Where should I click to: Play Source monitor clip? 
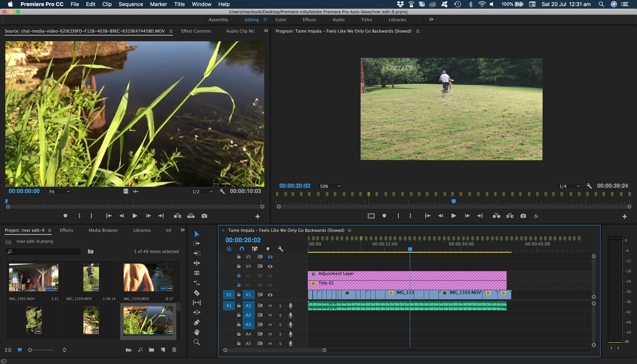pos(135,216)
